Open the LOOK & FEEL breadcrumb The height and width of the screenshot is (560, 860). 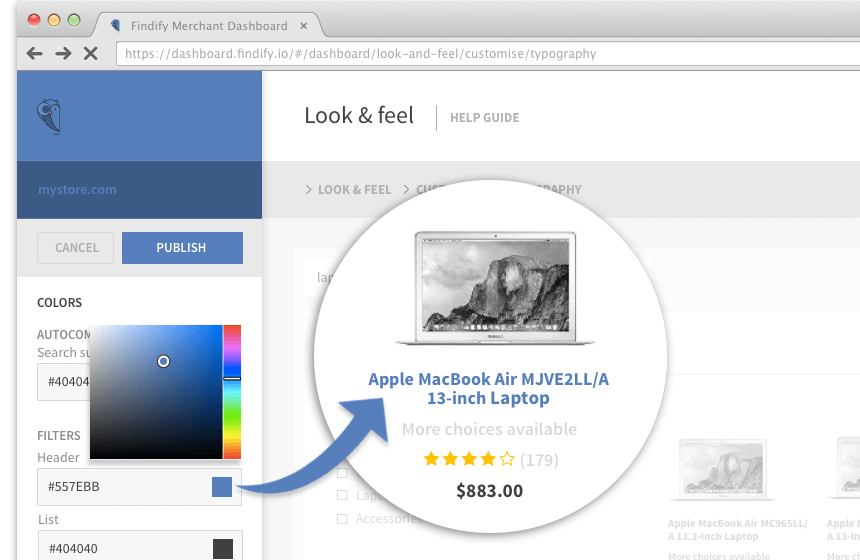click(354, 189)
